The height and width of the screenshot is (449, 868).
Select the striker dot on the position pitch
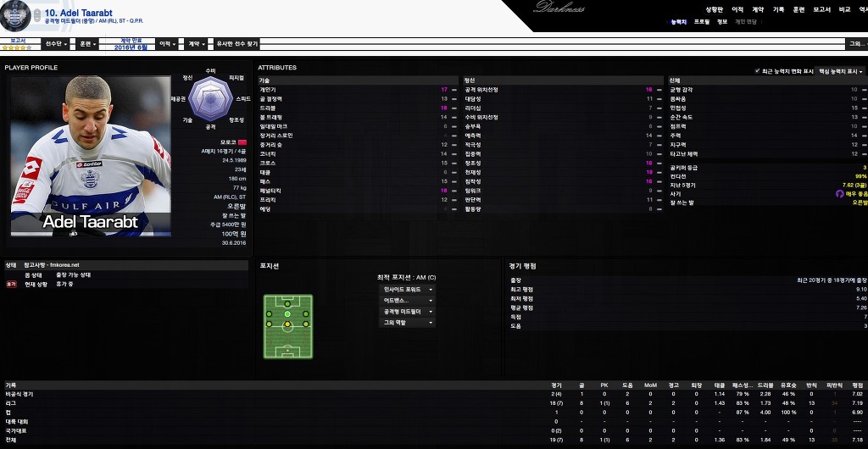(287, 304)
